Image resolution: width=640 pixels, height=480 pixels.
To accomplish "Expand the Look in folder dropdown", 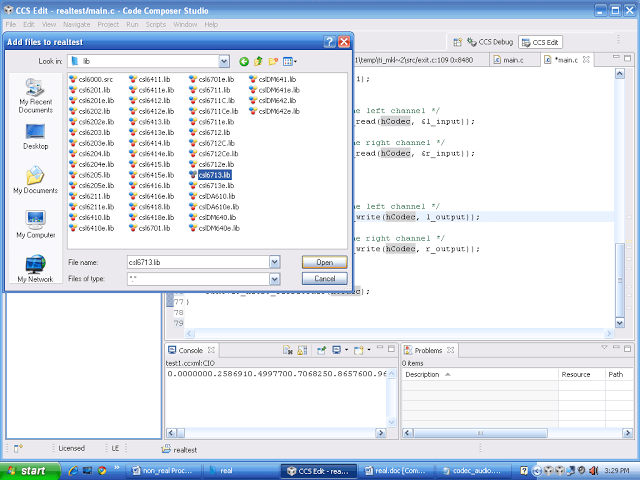I will 224,62.
